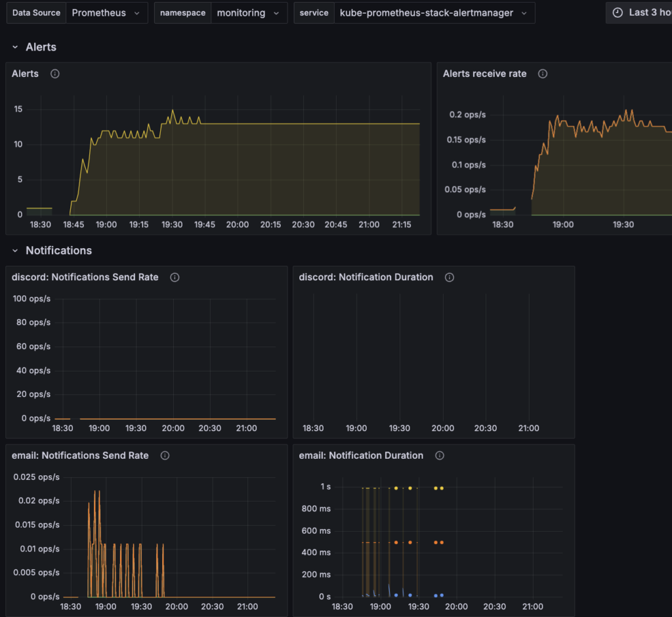Open the Prometheus data source dropdown
672x617 pixels.
106,12
